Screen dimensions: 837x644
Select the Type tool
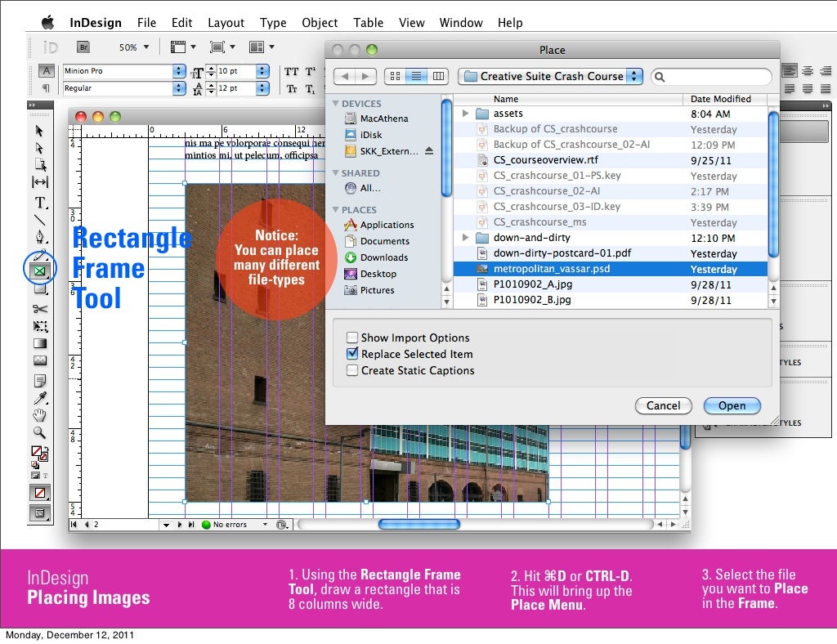[39, 202]
